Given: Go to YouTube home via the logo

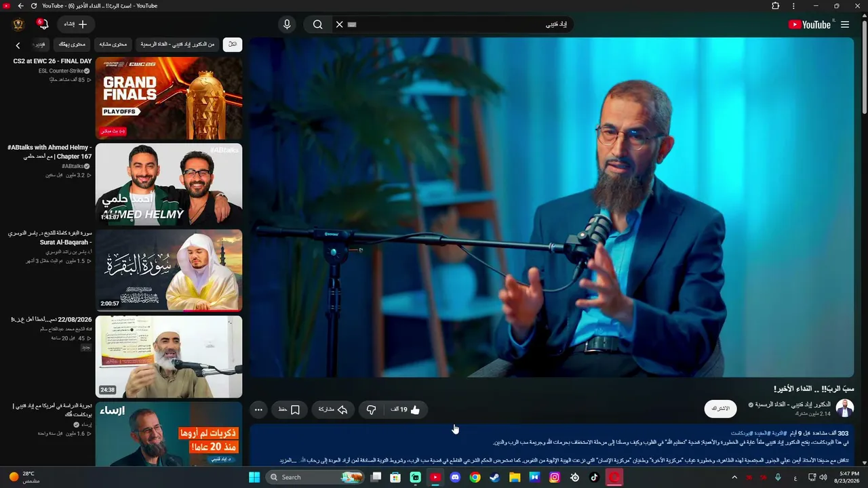Looking at the screenshot, I should coord(810,24).
